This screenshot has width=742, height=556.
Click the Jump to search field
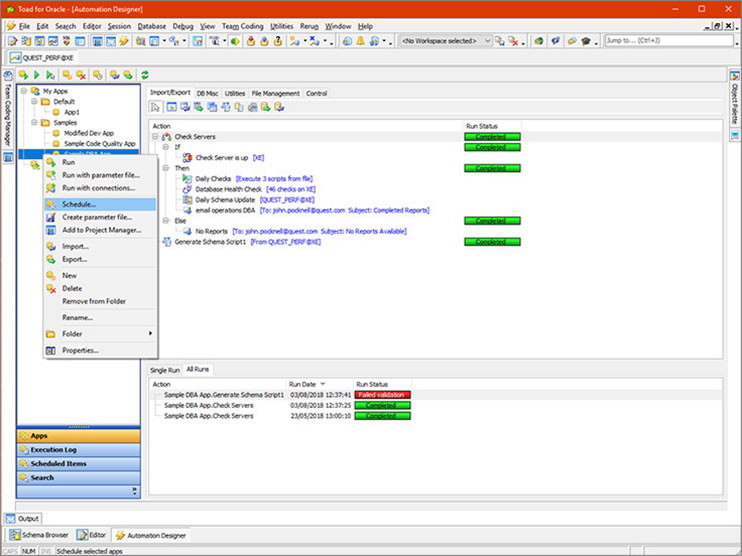[669, 41]
